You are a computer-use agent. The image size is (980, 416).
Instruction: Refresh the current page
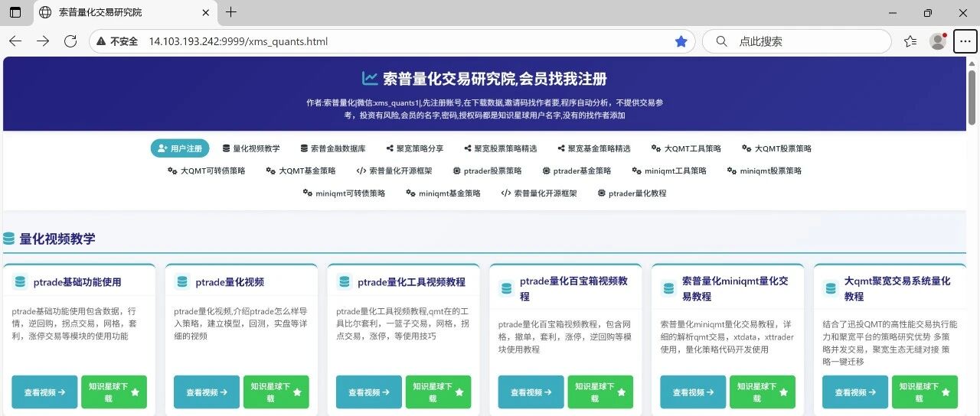70,41
